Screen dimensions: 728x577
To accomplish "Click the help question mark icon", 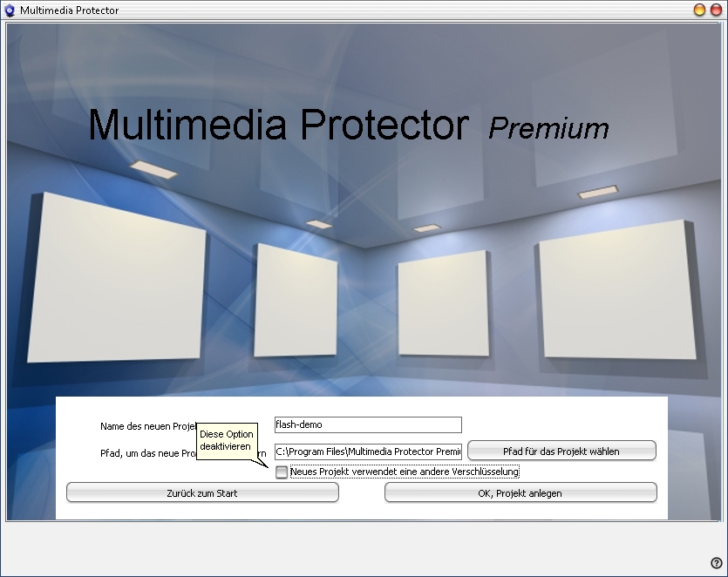I will point(717,563).
